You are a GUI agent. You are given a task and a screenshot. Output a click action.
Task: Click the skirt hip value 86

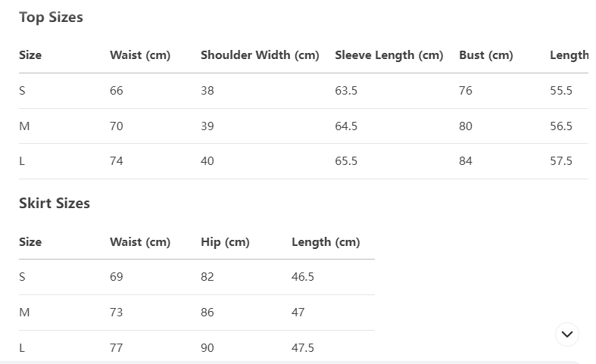[x=208, y=313]
